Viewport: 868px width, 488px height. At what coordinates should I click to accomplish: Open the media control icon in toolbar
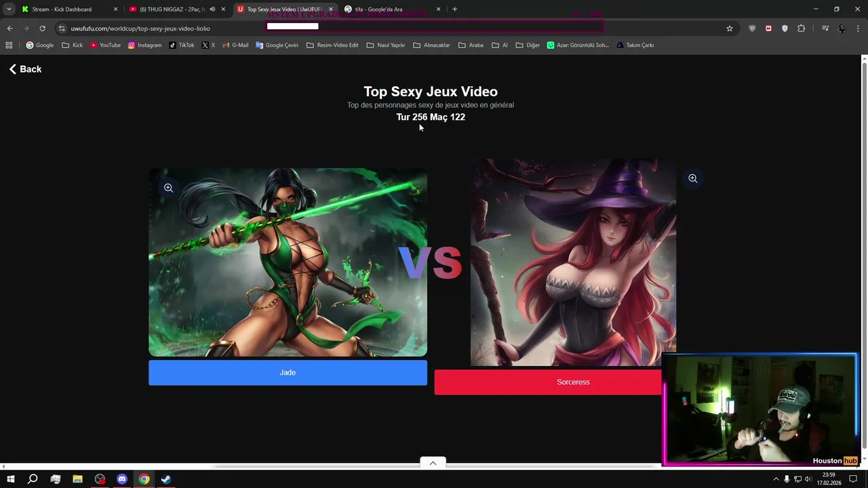(825, 28)
